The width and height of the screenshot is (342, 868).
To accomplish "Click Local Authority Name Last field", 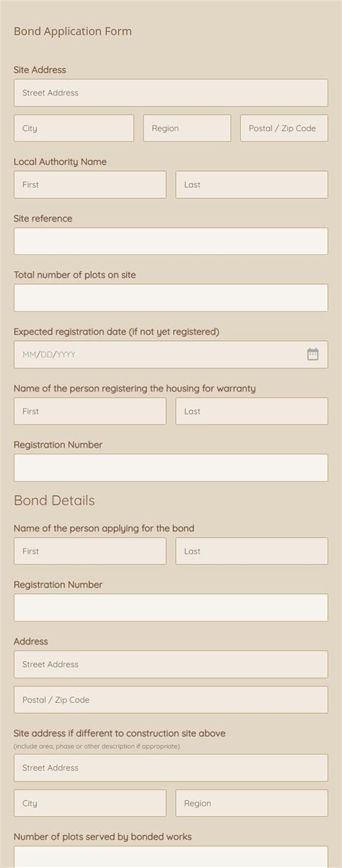I will 252,185.
